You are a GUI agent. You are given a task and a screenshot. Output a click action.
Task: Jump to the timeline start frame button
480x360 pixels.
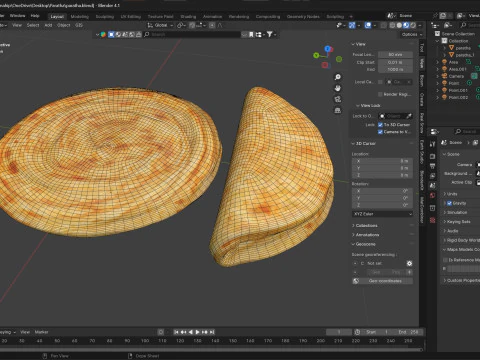point(176,332)
